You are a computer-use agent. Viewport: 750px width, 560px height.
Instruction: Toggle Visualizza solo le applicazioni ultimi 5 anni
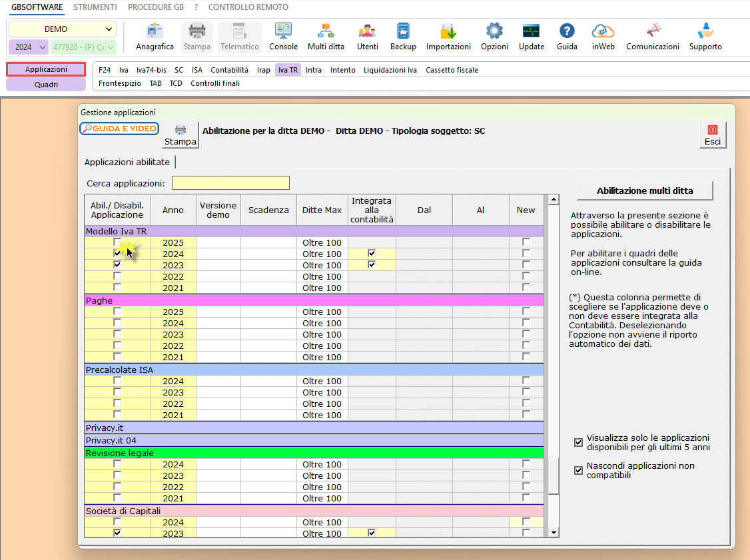(x=578, y=442)
